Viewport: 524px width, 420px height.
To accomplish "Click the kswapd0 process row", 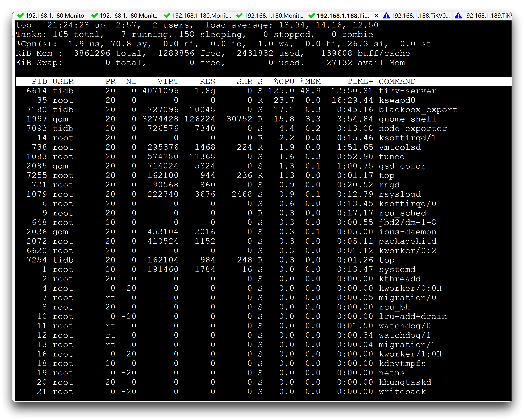I will pos(397,100).
